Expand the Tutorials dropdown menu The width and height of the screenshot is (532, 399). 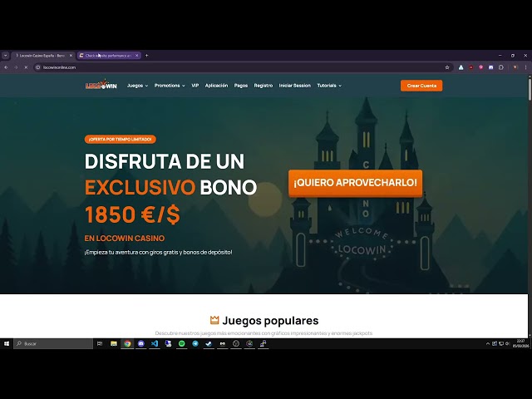pos(329,86)
